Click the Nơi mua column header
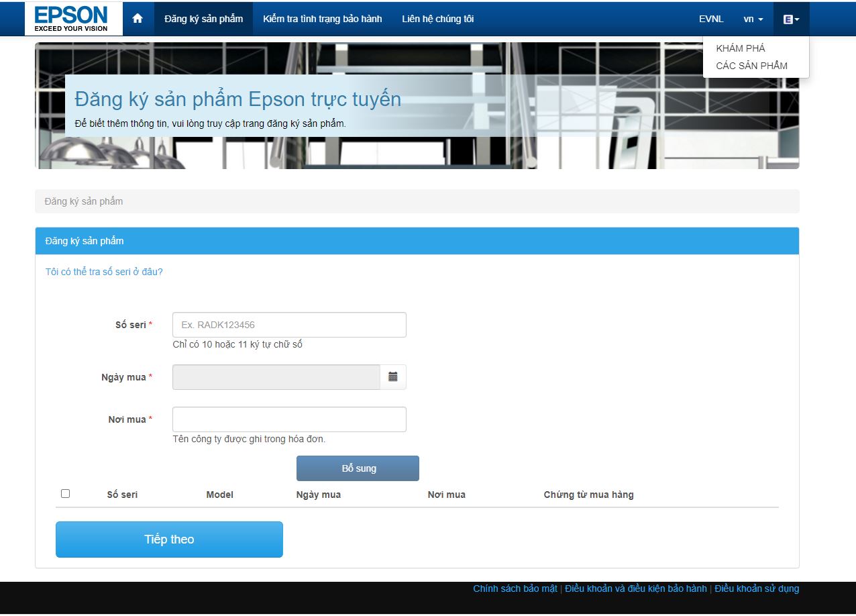856x616 pixels. click(x=447, y=495)
